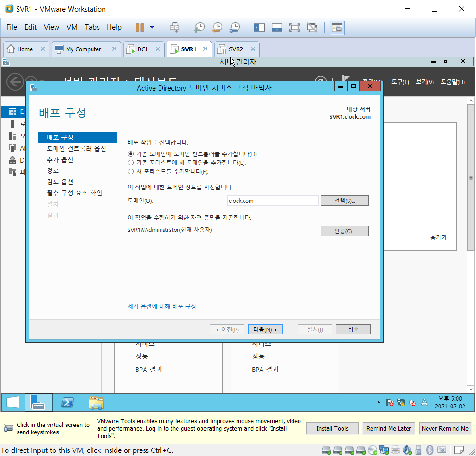Send Ctrl+Alt+Del to the VM
This screenshot has height=456, width=476.
pos(174,27)
